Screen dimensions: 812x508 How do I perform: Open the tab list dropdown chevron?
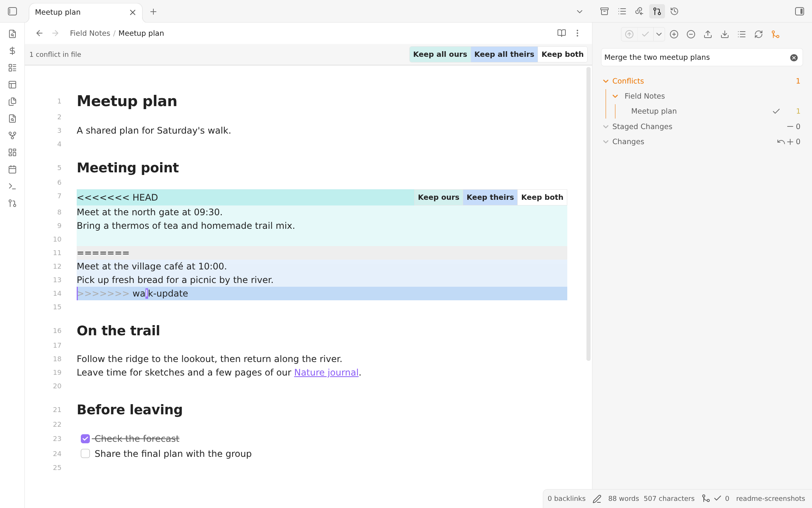point(580,12)
